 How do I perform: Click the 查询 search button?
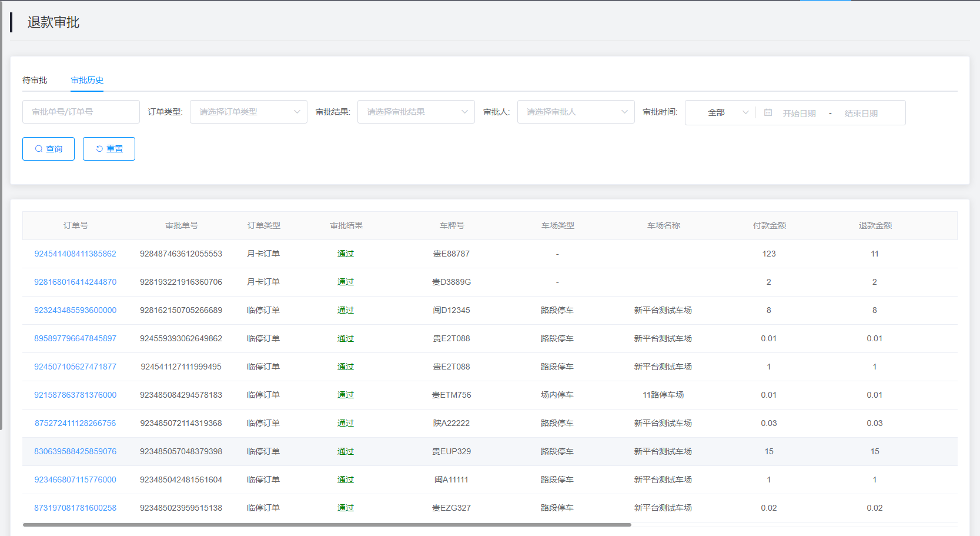(48, 149)
